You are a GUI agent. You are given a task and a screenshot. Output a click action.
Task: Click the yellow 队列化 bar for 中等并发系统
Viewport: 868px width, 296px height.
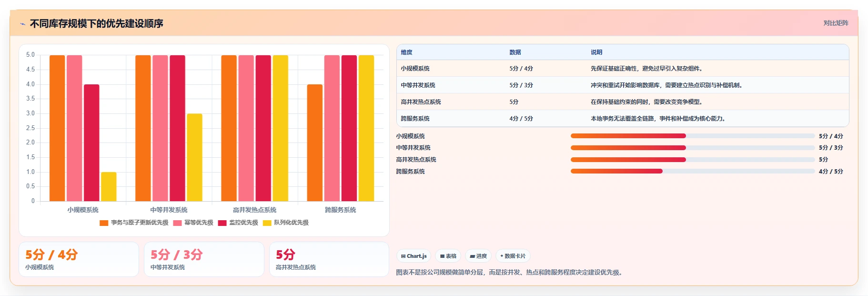click(x=194, y=157)
